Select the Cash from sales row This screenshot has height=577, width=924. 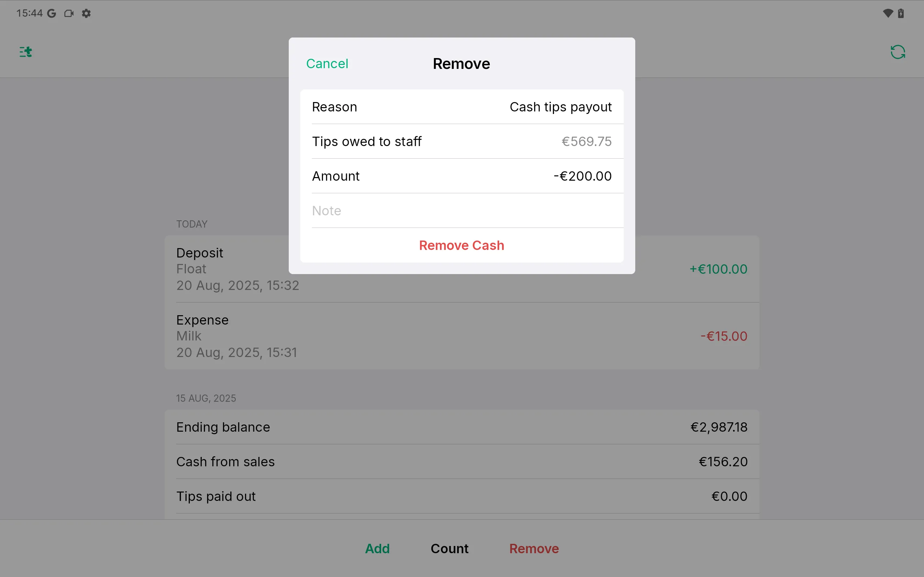(462, 462)
